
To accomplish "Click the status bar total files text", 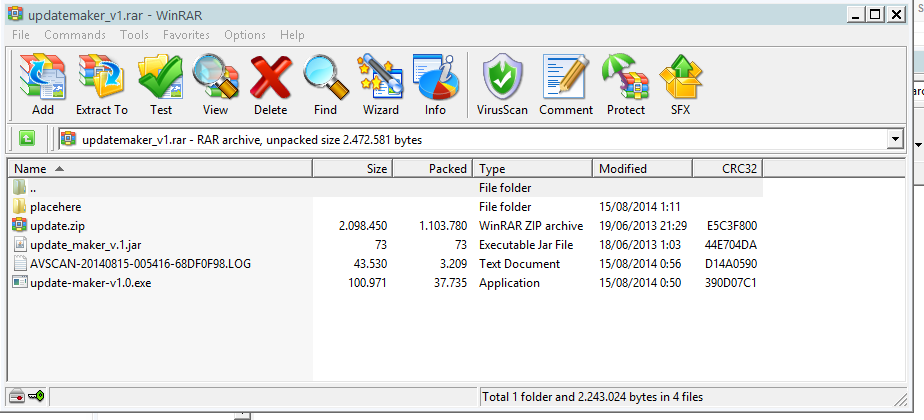I will [x=592, y=397].
